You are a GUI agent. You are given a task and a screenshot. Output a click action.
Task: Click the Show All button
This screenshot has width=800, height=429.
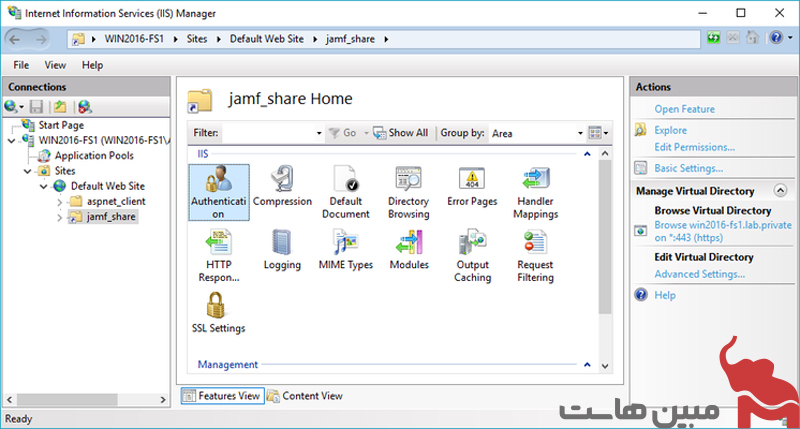click(x=401, y=133)
